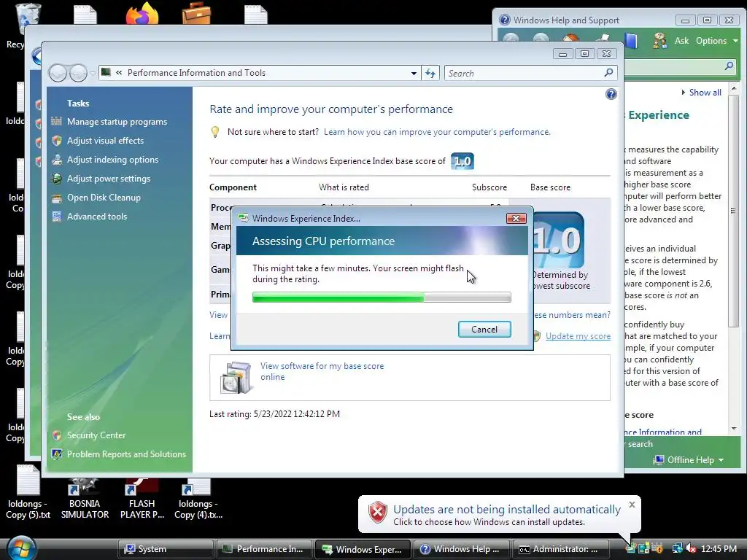Click the muted volume tray icon
The height and width of the screenshot is (560, 747).
coord(690,548)
